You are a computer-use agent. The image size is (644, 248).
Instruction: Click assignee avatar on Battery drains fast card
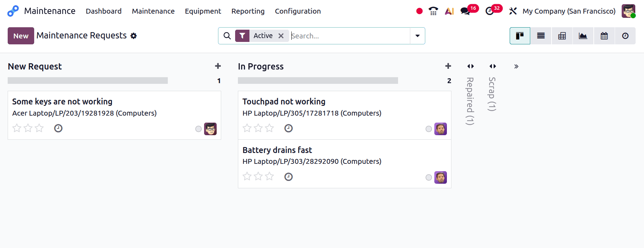click(441, 177)
